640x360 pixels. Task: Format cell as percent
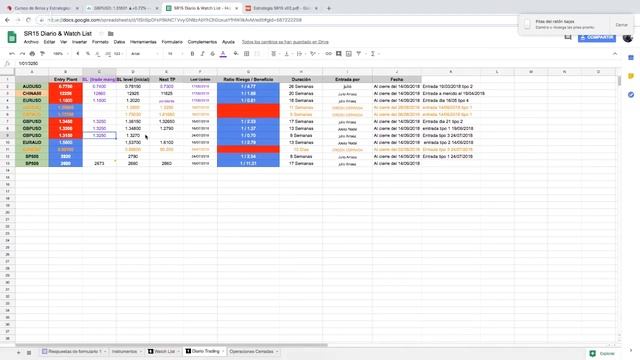tap(88, 54)
